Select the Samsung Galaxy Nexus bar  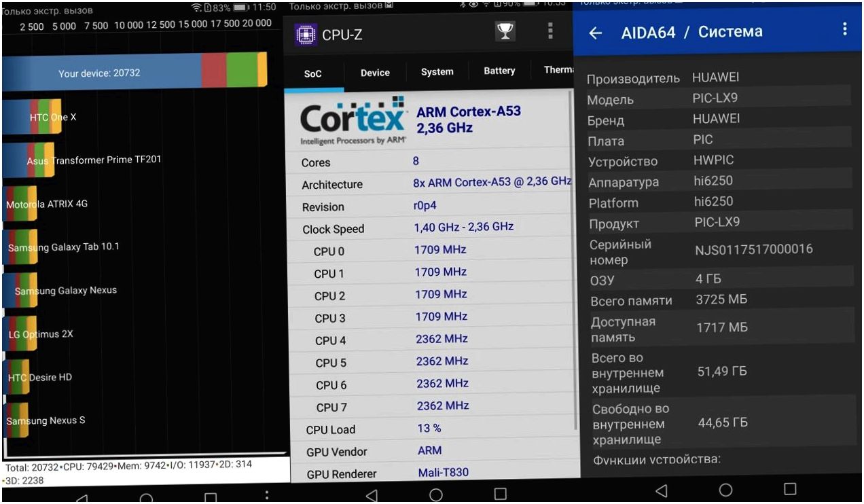pyautogui.click(x=20, y=291)
